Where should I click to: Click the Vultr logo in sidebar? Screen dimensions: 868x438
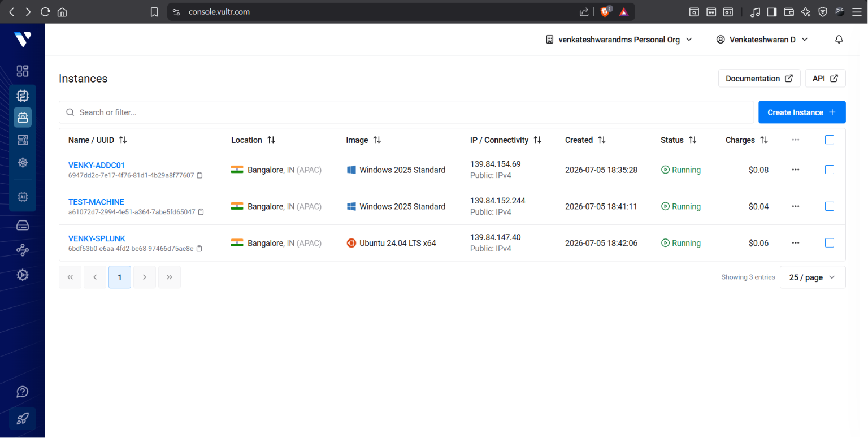point(23,39)
